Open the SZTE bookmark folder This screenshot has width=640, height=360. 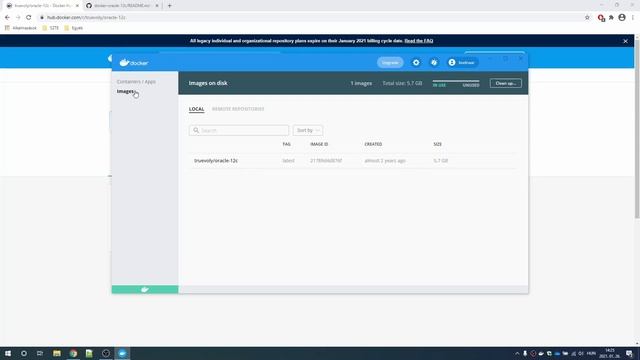(x=51, y=28)
